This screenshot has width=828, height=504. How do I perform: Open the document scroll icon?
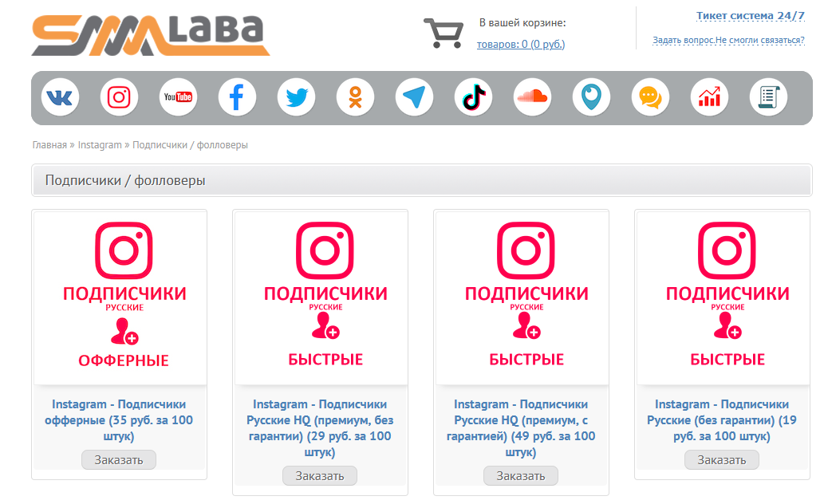769,97
